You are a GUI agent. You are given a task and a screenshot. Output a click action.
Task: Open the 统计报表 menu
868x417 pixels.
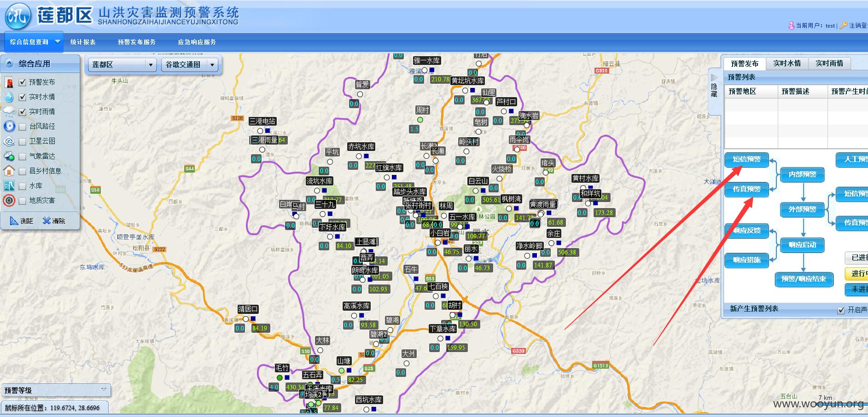coord(83,42)
